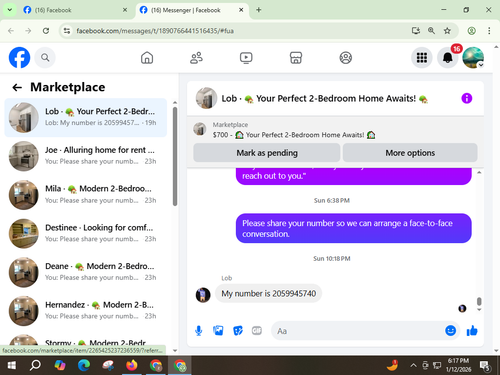Open the emoji picker smiley
The image size is (500, 375).
point(450,330)
